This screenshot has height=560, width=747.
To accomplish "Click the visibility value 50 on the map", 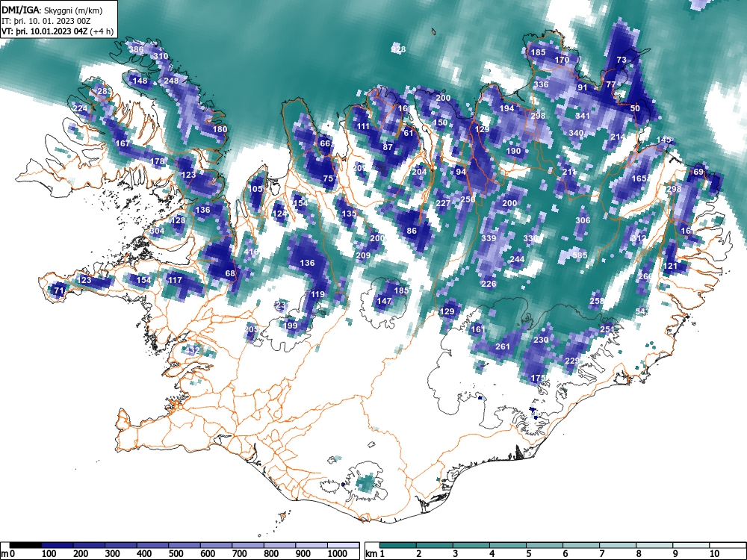I will (x=635, y=108).
